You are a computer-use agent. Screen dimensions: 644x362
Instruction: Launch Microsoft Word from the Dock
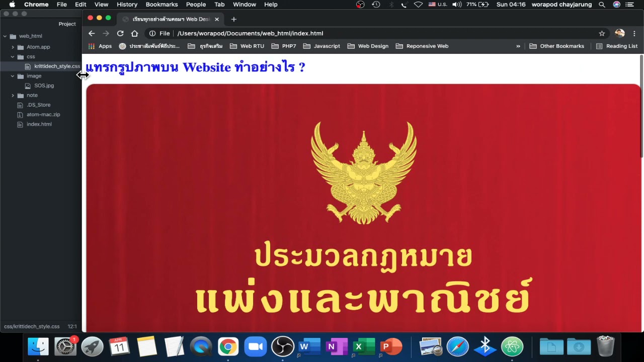tap(310, 346)
